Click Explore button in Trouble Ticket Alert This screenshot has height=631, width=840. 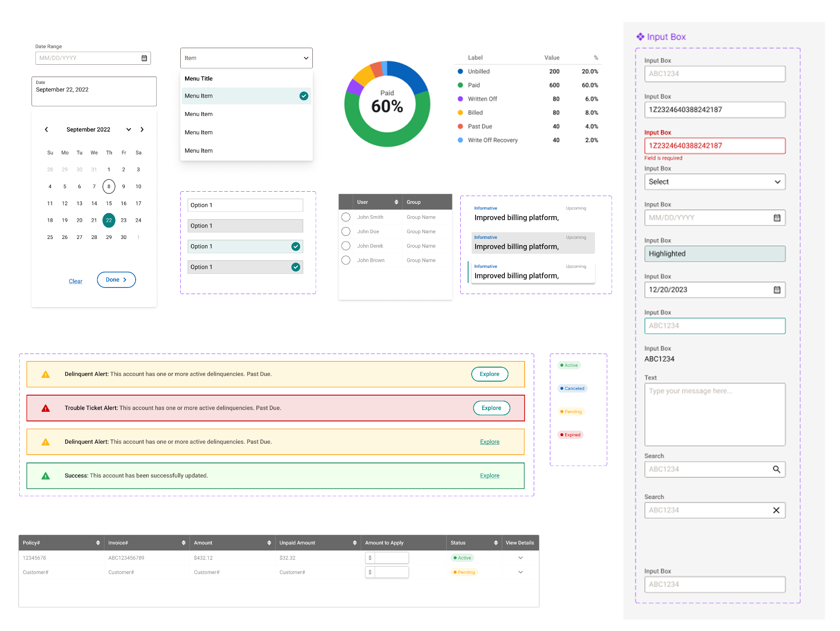point(491,408)
